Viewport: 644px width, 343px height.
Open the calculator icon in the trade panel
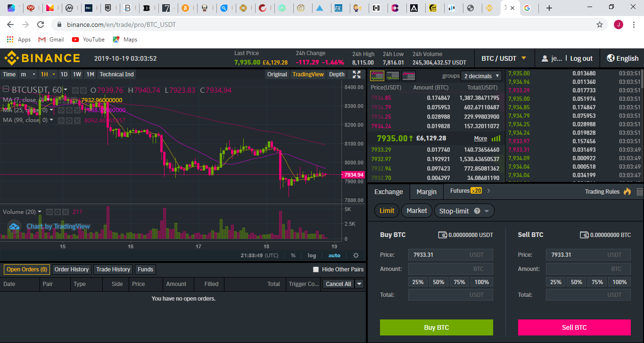coord(640,192)
